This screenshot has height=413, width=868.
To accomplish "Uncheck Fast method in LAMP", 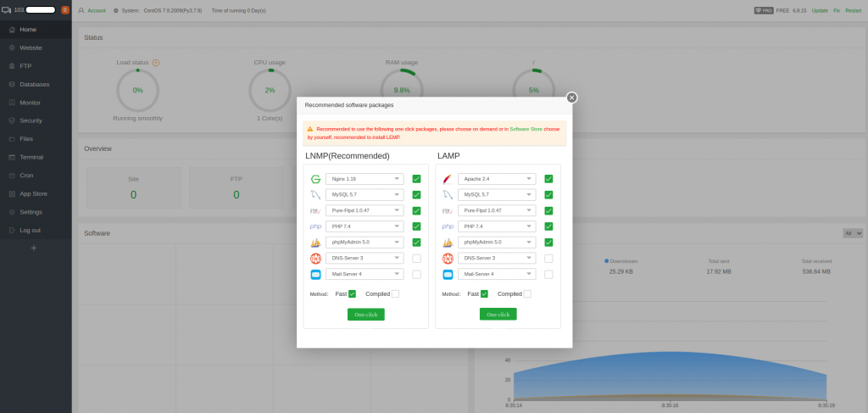I will click(484, 294).
